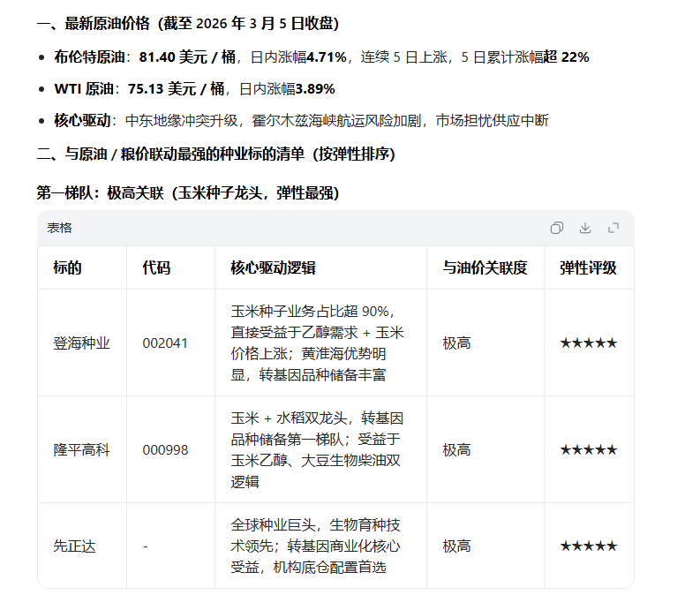Click the 先正达 driver logic description
The height and width of the screenshot is (595, 700).
click(316, 546)
